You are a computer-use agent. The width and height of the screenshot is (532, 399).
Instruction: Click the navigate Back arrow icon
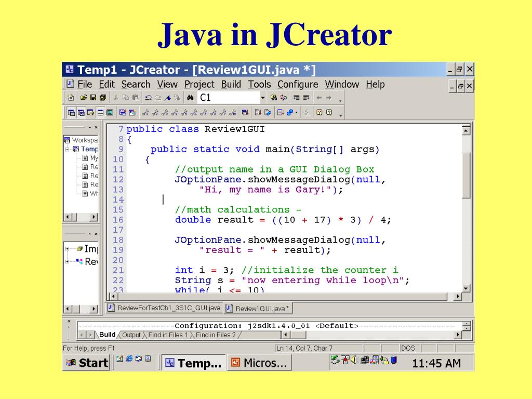click(319, 98)
